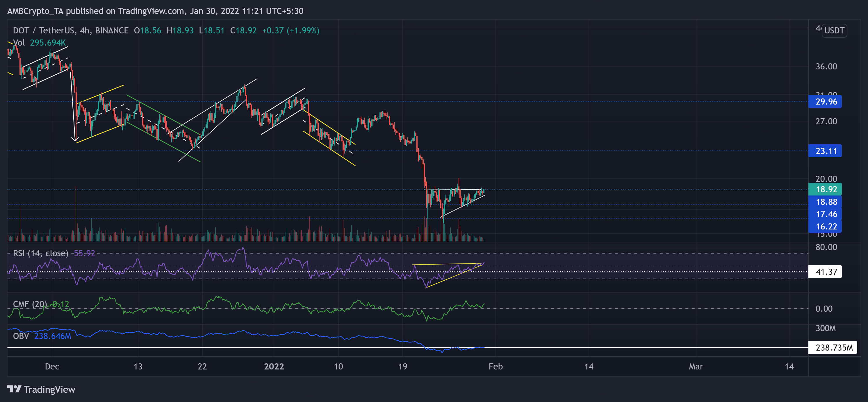This screenshot has width=868, height=402.
Task: Click the TradingView logo icon
Action: click(x=14, y=389)
